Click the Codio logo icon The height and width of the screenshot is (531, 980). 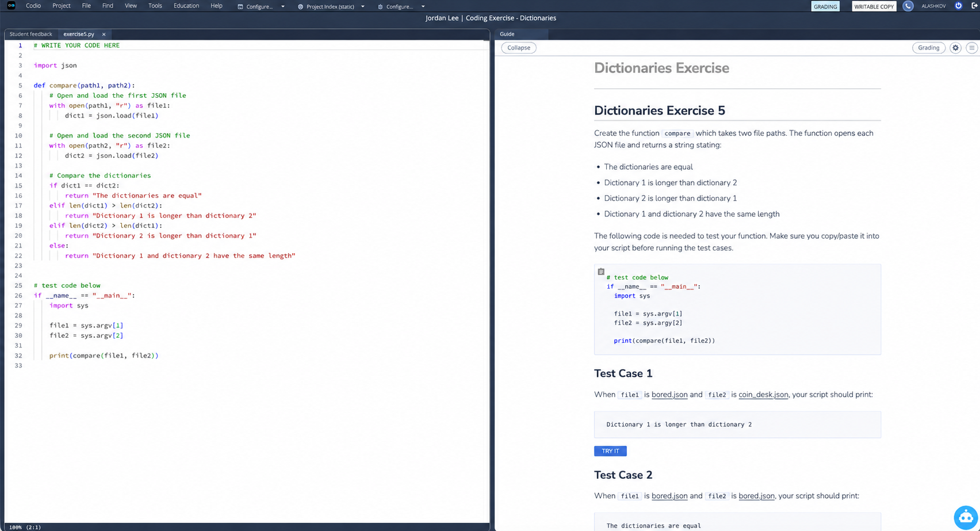click(11, 6)
